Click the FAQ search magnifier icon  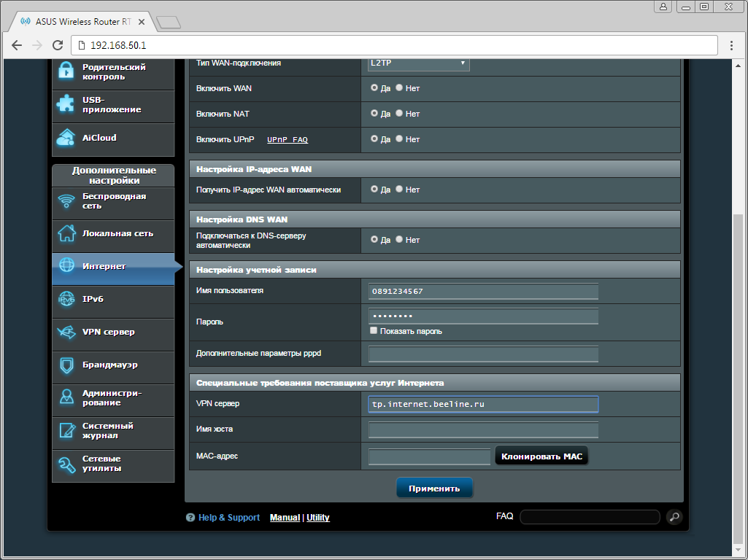(x=674, y=517)
